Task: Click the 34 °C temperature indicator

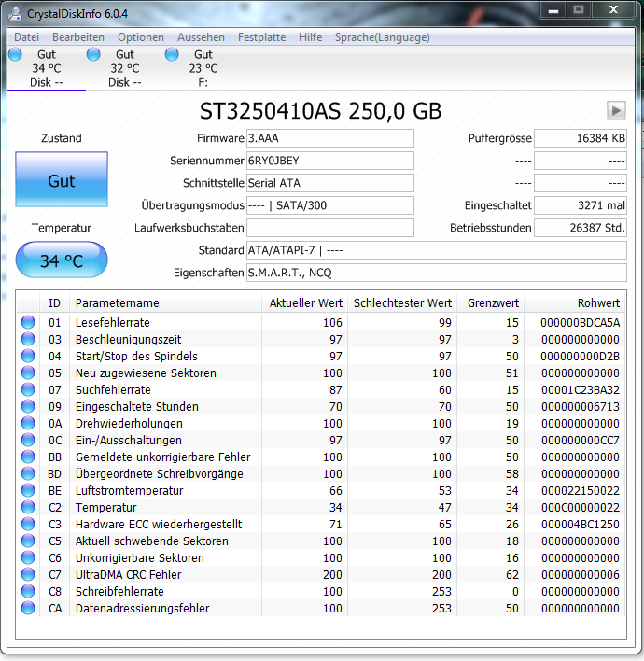Action: tap(62, 260)
